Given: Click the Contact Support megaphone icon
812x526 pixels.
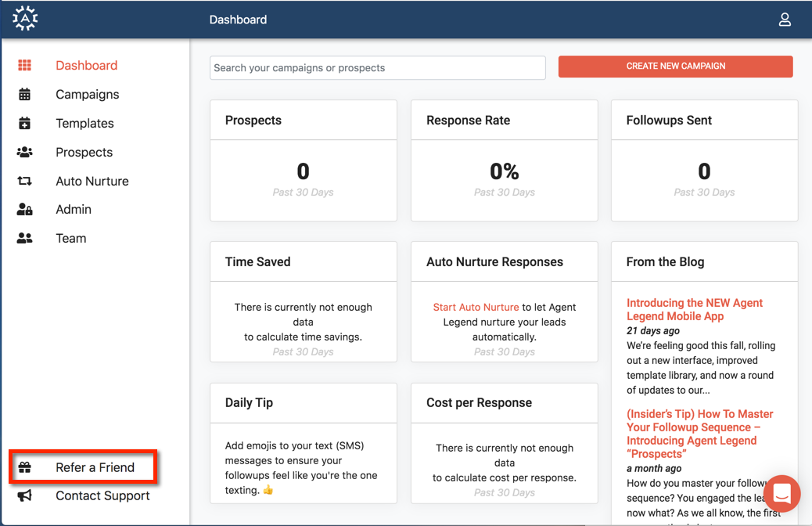Looking at the screenshot, I should (x=25, y=495).
